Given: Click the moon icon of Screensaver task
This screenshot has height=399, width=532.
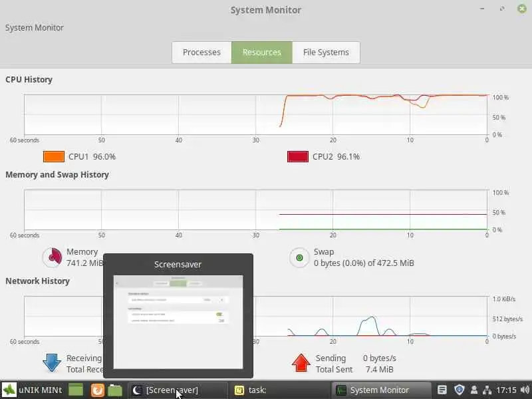Looking at the screenshot, I should point(136,390).
